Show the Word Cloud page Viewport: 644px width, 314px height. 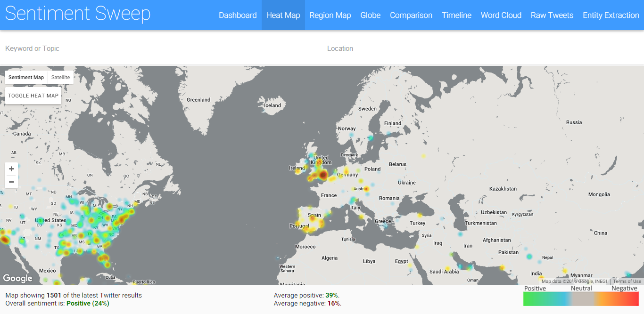click(x=501, y=15)
